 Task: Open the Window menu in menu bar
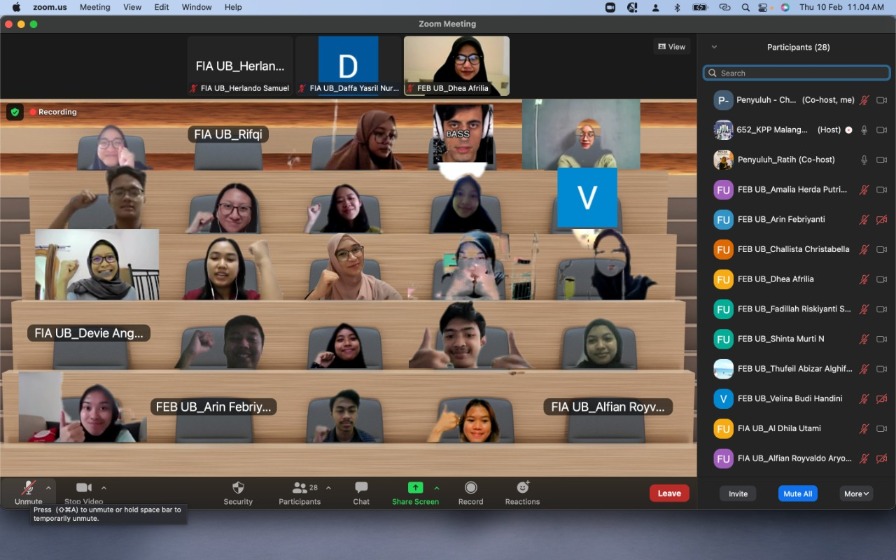196,7
